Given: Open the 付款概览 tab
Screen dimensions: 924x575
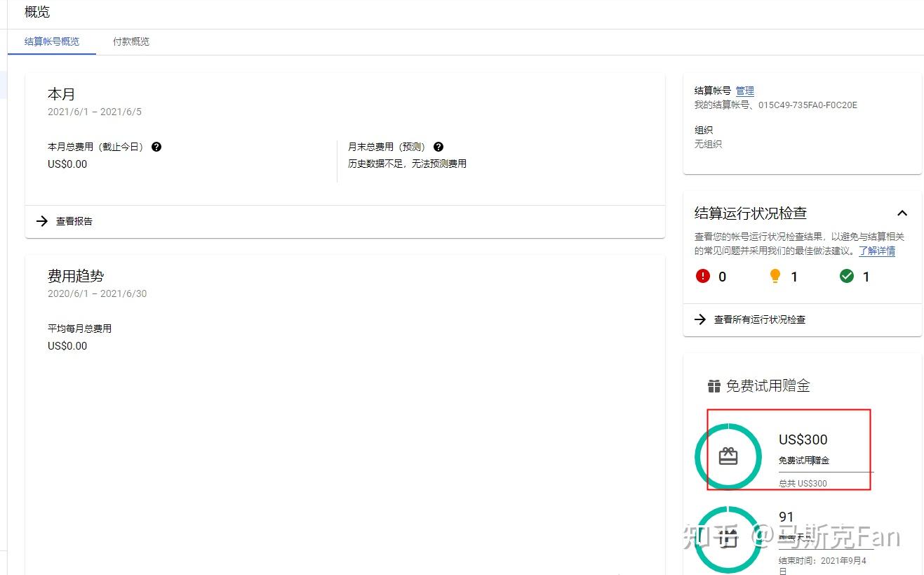Looking at the screenshot, I should coord(131,41).
